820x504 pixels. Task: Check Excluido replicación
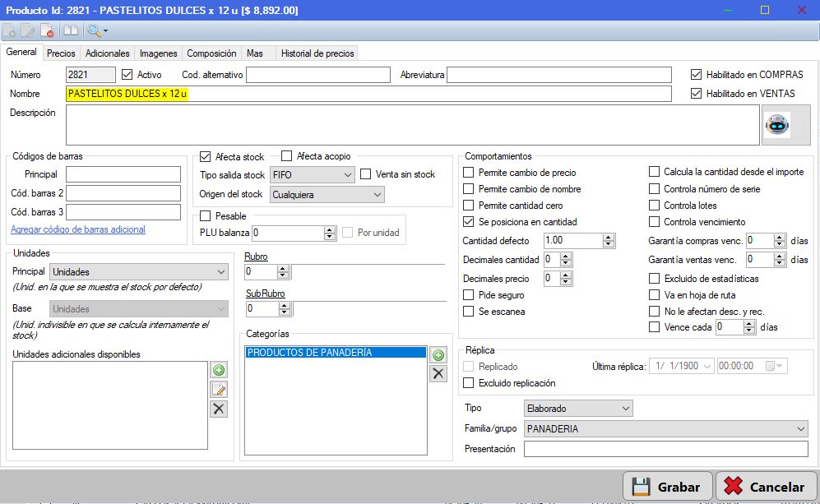tap(469, 382)
